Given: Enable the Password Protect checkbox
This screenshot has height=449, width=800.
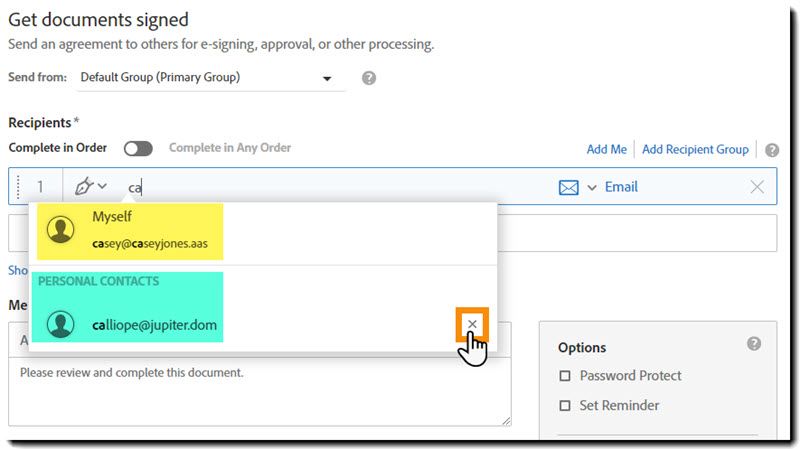Looking at the screenshot, I should pyautogui.click(x=565, y=376).
